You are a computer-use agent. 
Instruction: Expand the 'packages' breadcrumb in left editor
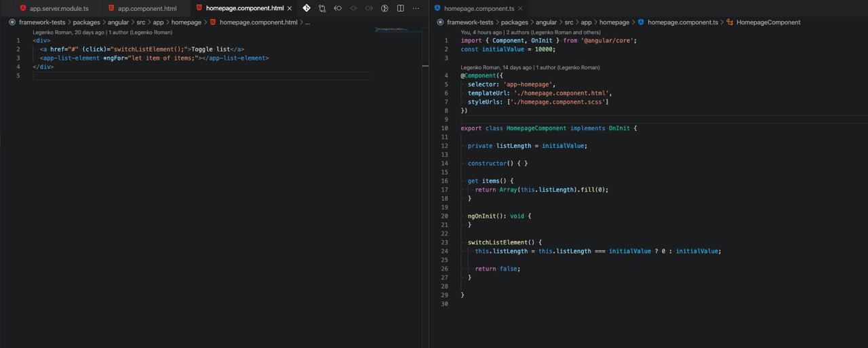(x=86, y=22)
